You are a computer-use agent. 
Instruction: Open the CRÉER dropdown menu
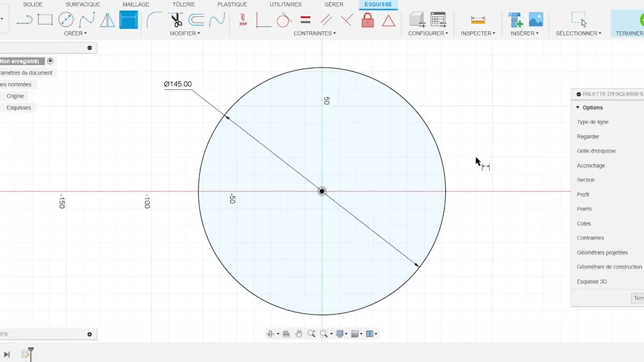pos(75,33)
